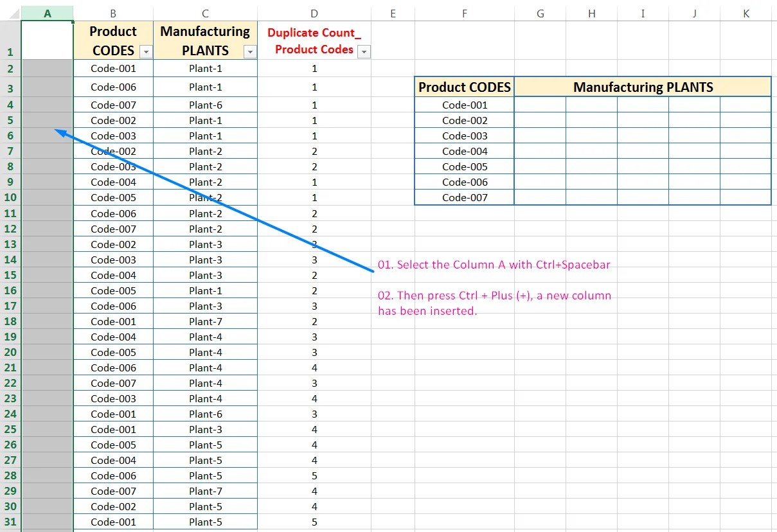Screen dimensions: 777x532
Task: Select the duplicate count value 5 in row 31
Action: coord(314,522)
